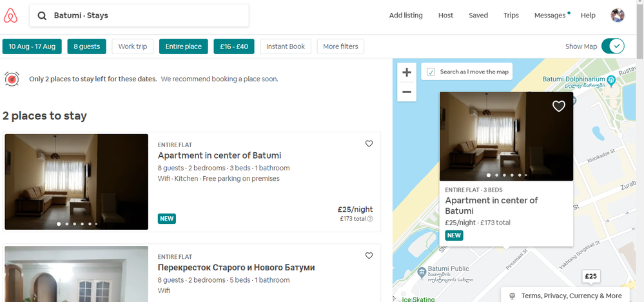Zoom out on the map
Image resolution: width=644 pixels, height=302 pixels.
click(x=406, y=92)
